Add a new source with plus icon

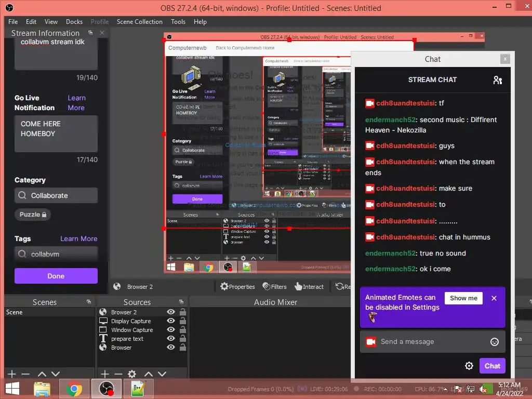(x=105, y=374)
